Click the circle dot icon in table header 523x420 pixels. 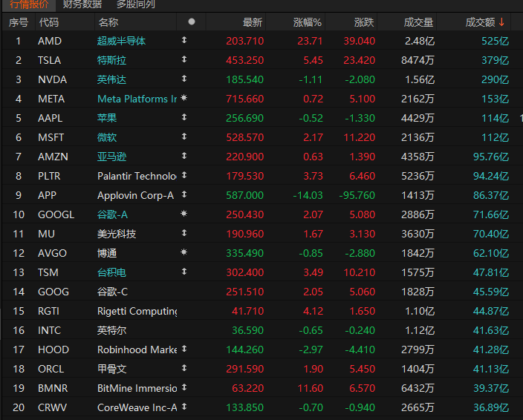coord(192,22)
